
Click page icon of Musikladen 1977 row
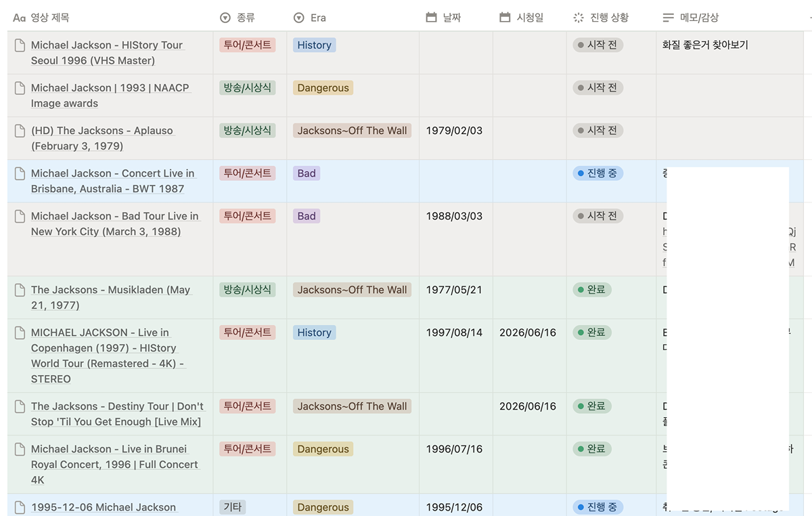point(20,290)
